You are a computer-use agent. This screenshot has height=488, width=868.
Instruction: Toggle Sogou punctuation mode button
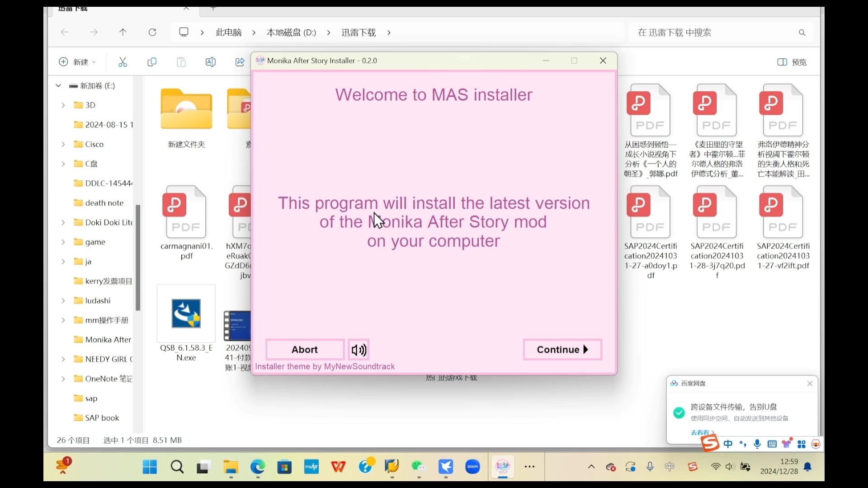pyautogui.click(x=743, y=444)
